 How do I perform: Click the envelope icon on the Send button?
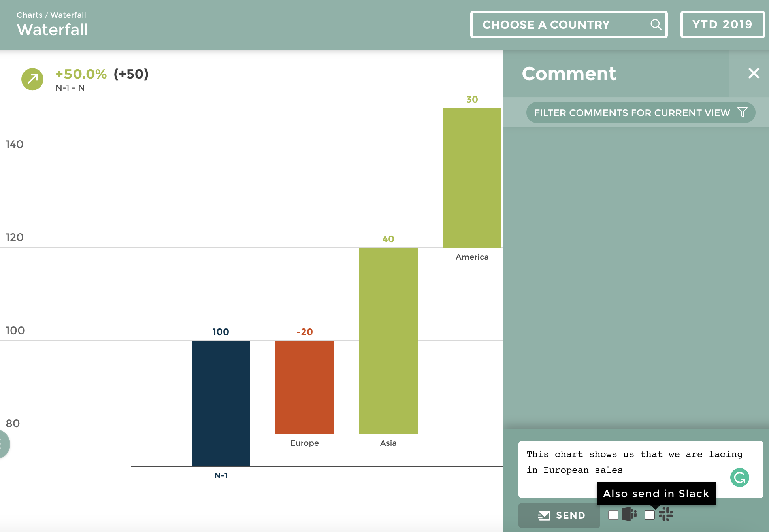coord(544,515)
